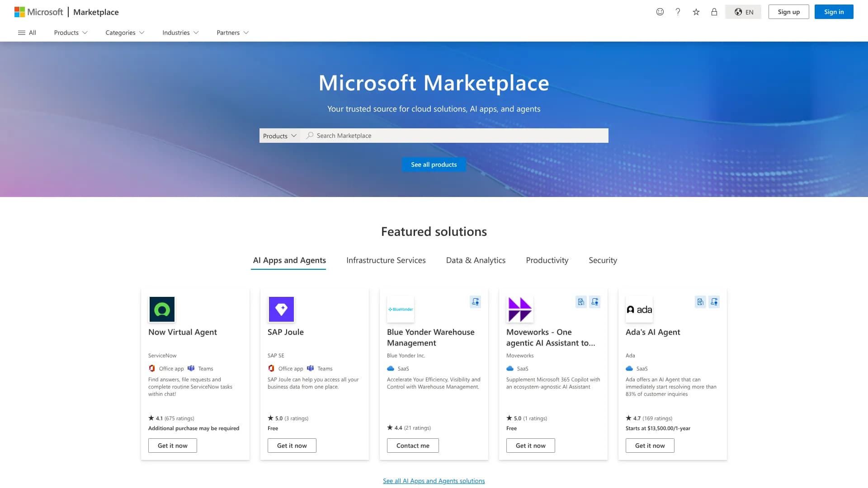Image resolution: width=868 pixels, height=488 pixels.
Task: Open the Now Virtual Agent title
Action: point(183,332)
